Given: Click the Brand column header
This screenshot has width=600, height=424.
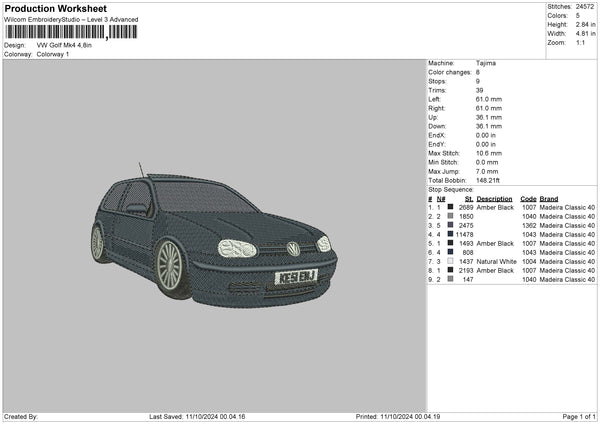Looking at the screenshot, I should tap(549, 198).
